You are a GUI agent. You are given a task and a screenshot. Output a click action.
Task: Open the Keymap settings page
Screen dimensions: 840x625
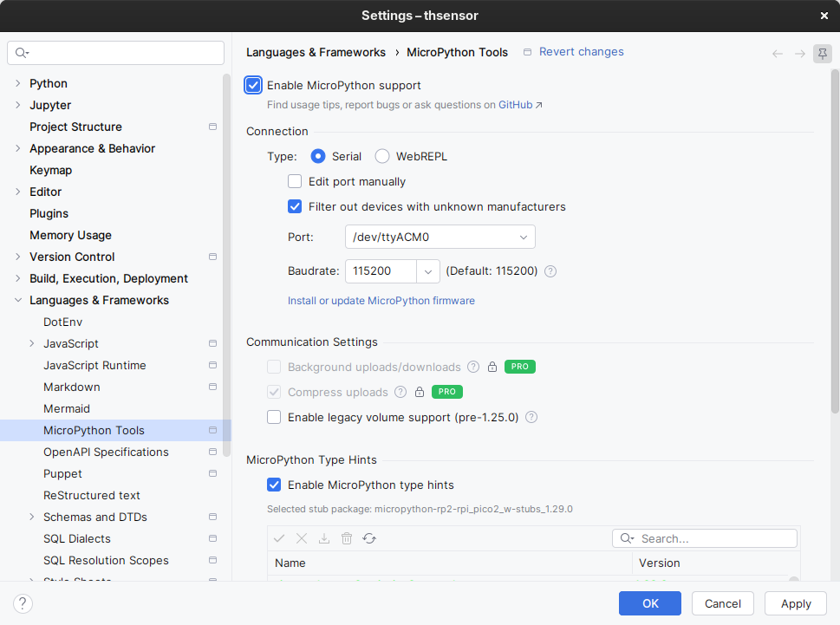50,170
